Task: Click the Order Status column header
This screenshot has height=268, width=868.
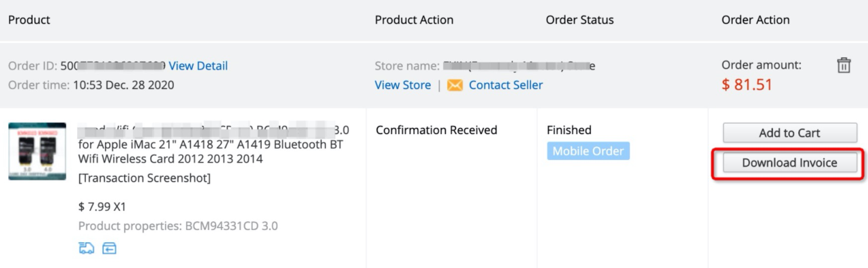Action: 580,20
